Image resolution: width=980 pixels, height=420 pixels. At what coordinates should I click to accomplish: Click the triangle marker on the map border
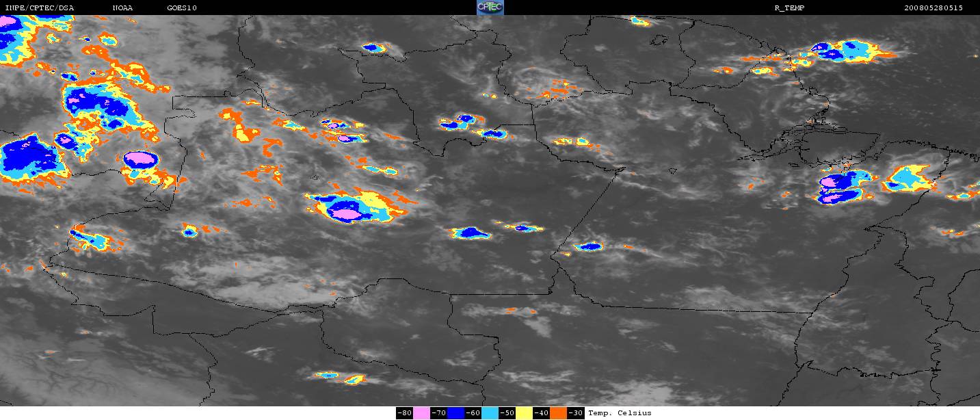coord(672,171)
